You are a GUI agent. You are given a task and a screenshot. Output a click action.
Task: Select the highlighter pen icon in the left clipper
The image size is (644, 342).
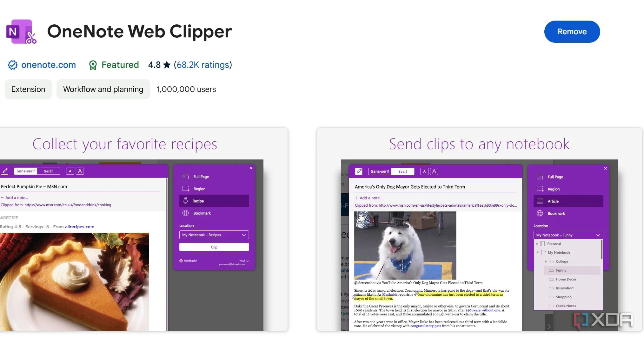click(5, 171)
